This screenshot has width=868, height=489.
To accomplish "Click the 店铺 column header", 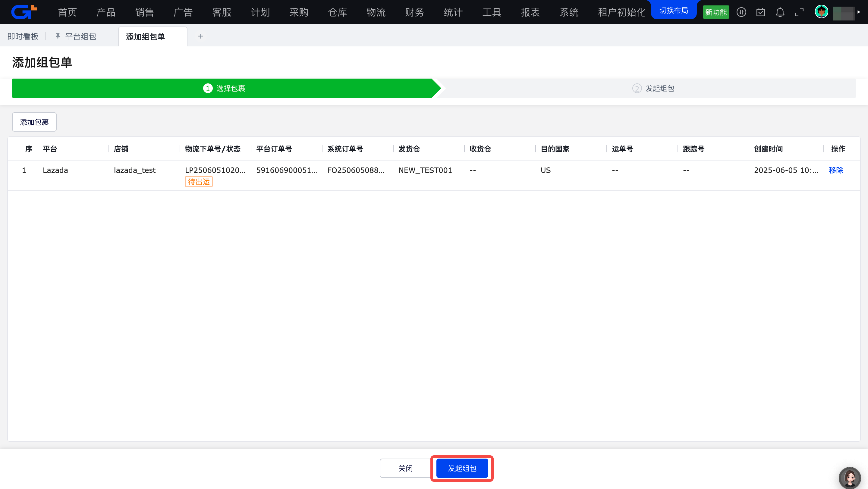I will tap(121, 149).
